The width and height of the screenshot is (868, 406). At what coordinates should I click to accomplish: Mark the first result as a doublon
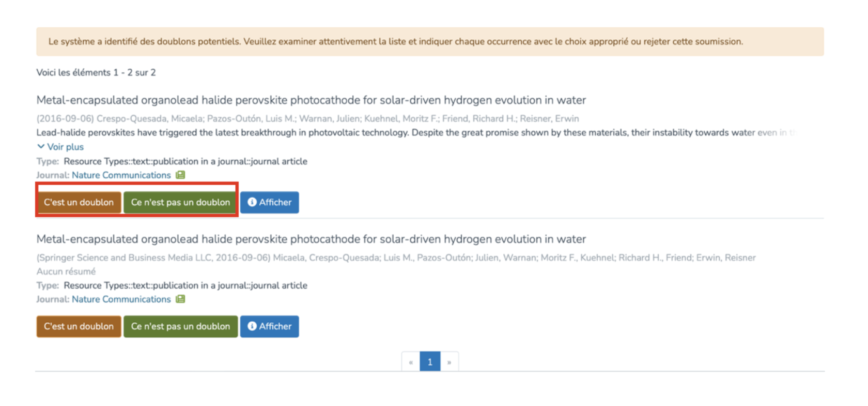pyautogui.click(x=79, y=202)
